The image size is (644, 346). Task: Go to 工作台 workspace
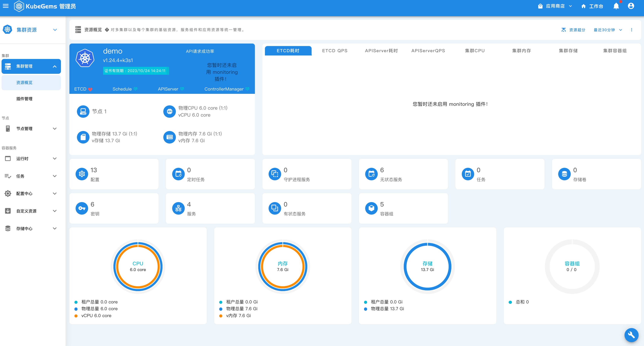coord(592,6)
